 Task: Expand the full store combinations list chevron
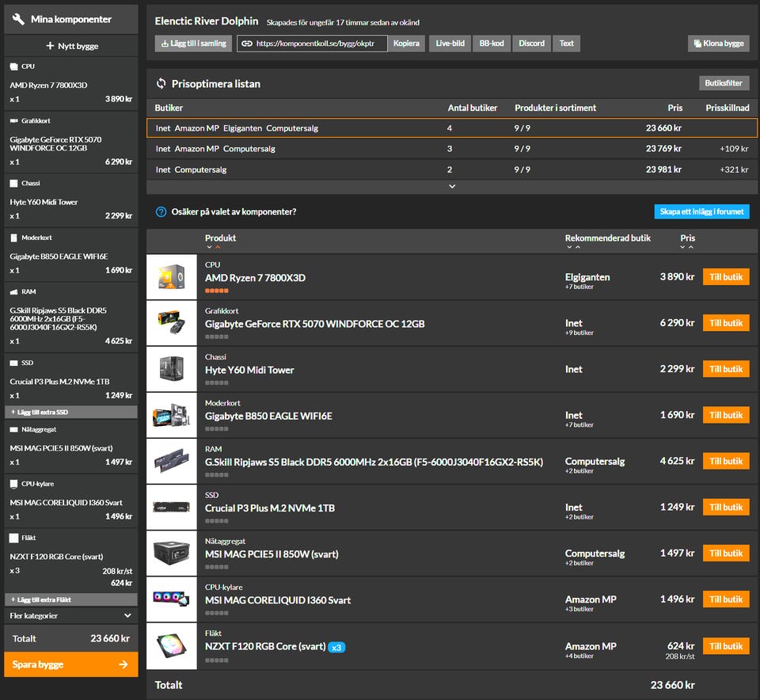(452, 187)
